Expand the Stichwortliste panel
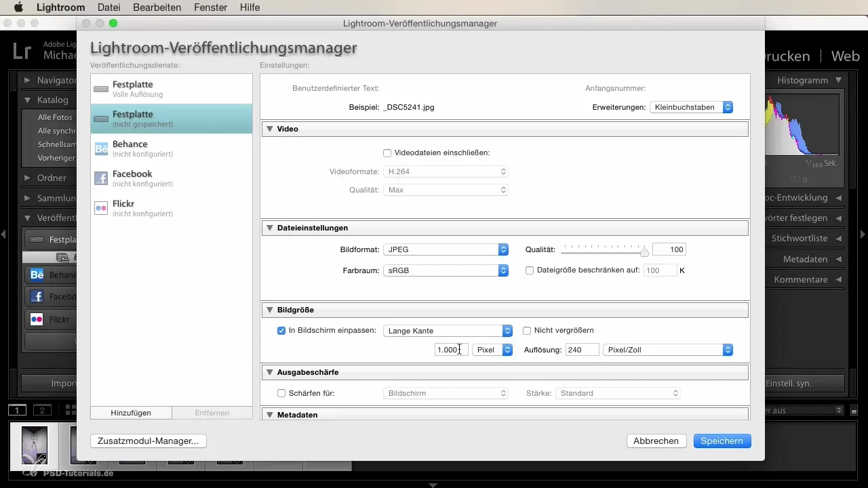The height and width of the screenshot is (488, 868). point(839,239)
